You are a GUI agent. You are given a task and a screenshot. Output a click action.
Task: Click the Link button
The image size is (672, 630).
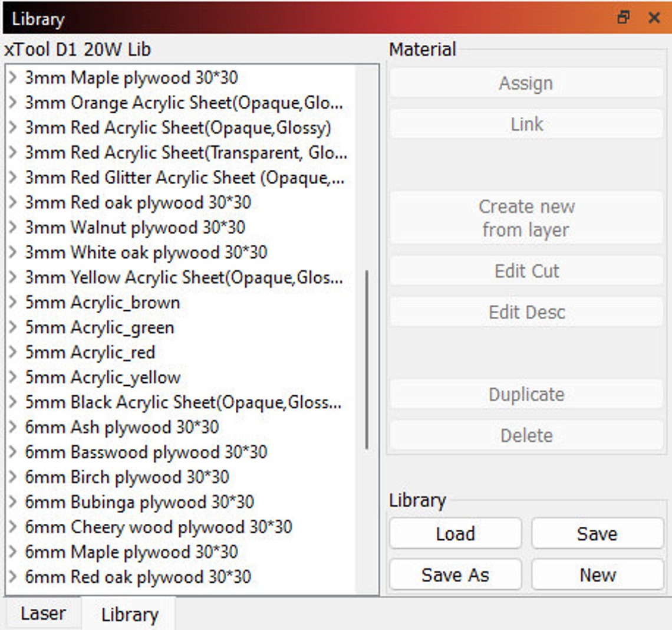coord(525,124)
